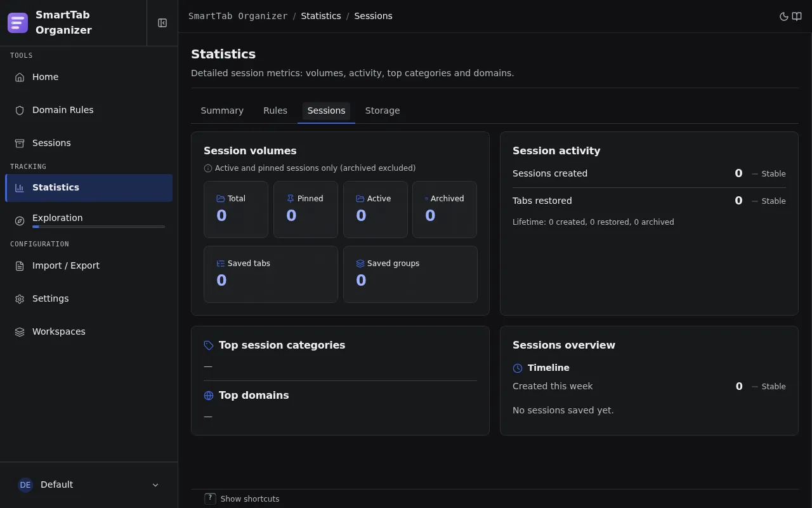The height and width of the screenshot is (508, 812).
Task: Click the Settings gear icon
Action: pyautogui.click(x=20, y=298)
